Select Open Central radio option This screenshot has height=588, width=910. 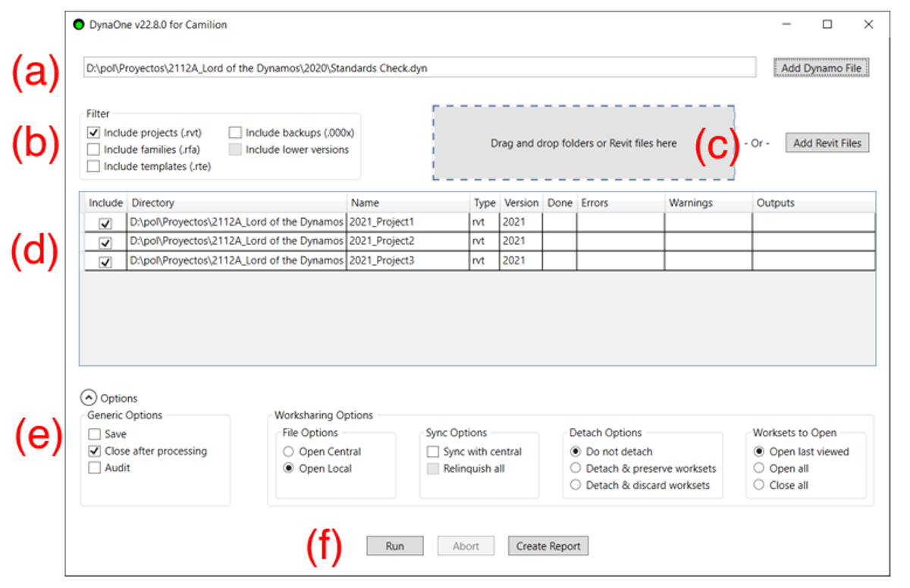point(288,452)
